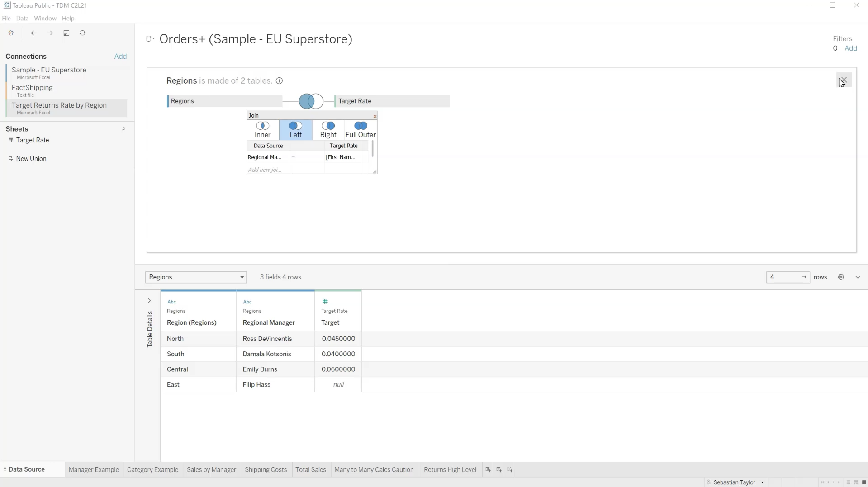Click the save icon in toolbar
This screenshot has width=868, height=487.
tap(66, 33)
